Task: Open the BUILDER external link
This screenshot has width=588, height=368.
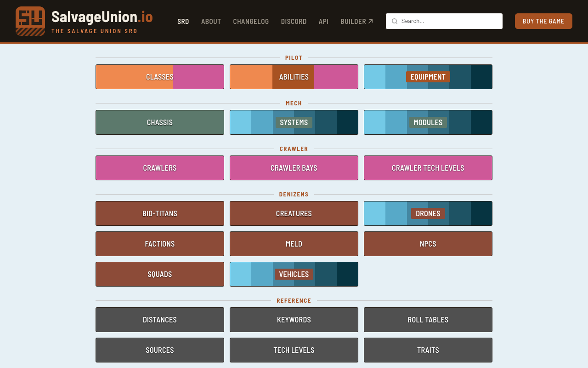Action: pyautogui.click(x=357, y=21)
